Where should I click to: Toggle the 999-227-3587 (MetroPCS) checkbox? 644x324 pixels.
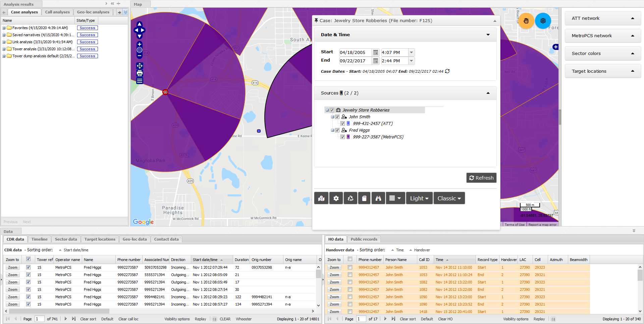point(342,137)
